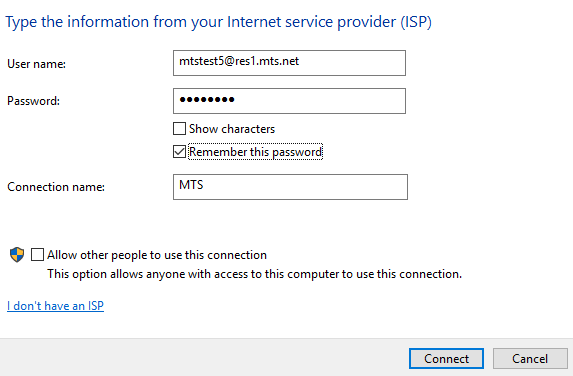The height and width of the screenshot is (376, 573).
Task: Focus the Password input field
Action: pyautogui.click(x=289, y=101)
